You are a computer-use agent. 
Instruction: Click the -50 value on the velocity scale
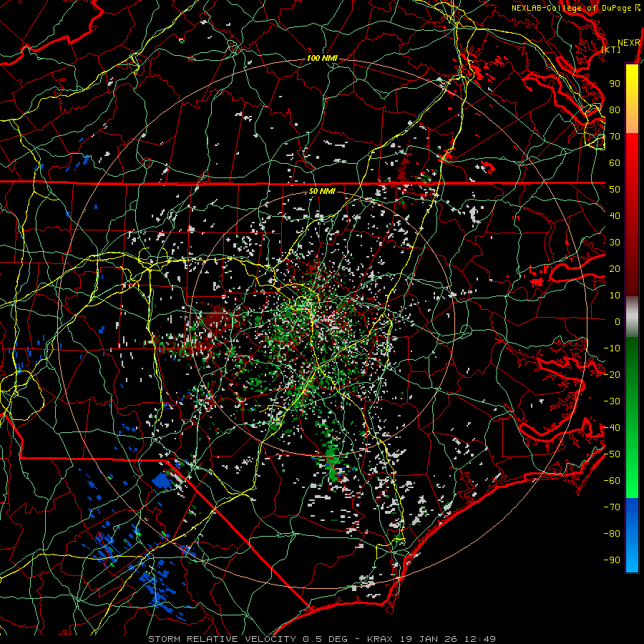tap(612, 454)
